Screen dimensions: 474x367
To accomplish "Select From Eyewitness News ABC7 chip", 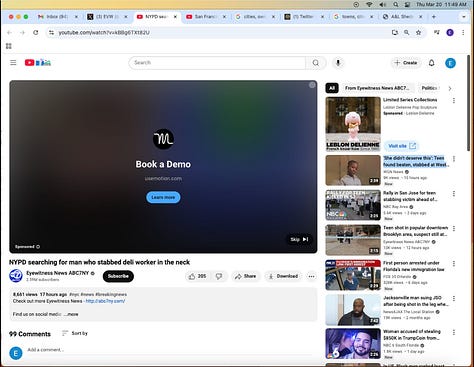I will pyautogui.click(x=377, y=88).
